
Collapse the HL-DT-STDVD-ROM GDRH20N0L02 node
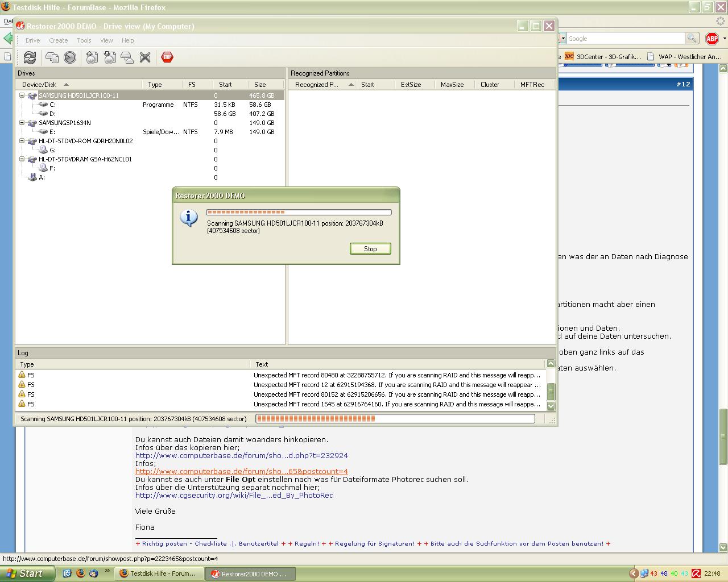[22, 141]
